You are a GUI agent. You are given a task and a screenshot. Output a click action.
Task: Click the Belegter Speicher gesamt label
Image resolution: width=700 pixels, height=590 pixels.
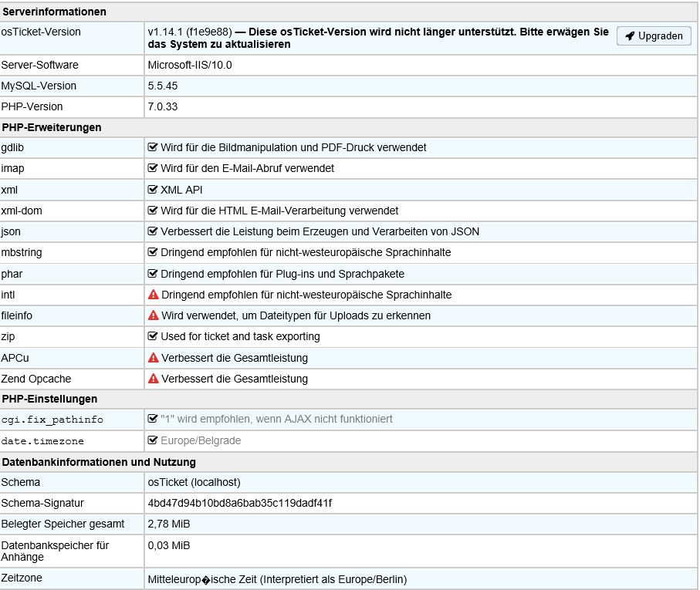tap(63, 524)
